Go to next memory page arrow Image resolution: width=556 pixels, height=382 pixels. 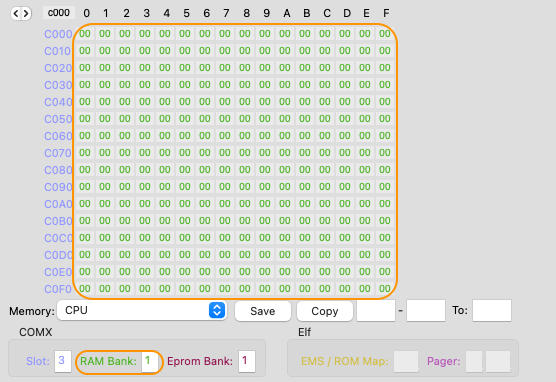tap(26, 13)
